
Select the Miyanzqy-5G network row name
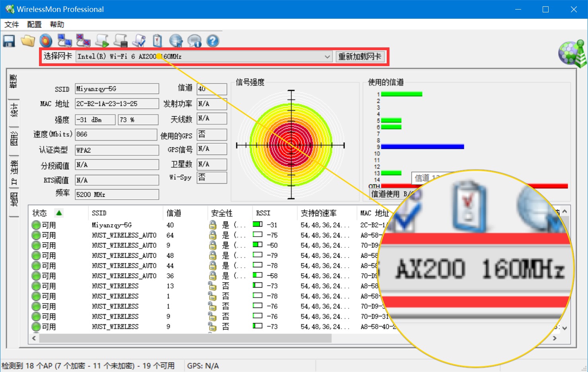pos(112,225)
